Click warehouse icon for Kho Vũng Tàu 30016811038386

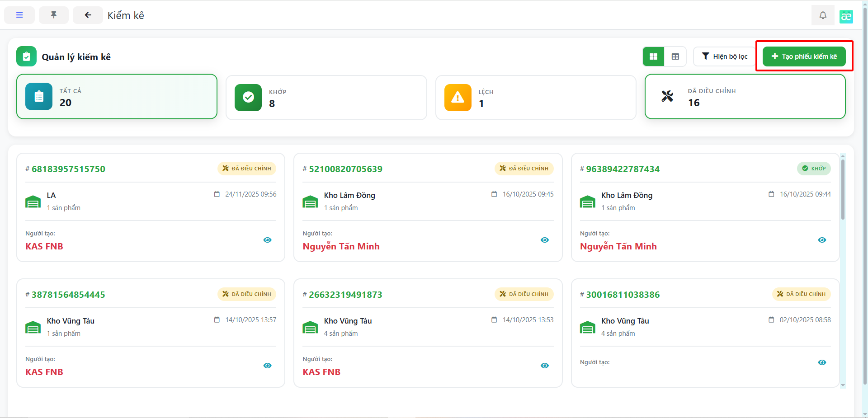pos(587,327)
